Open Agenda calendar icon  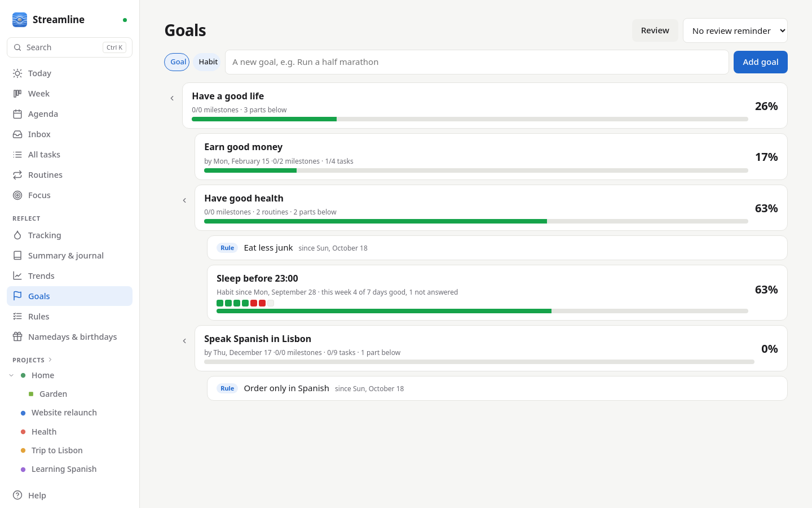click(x=17, y=114)
